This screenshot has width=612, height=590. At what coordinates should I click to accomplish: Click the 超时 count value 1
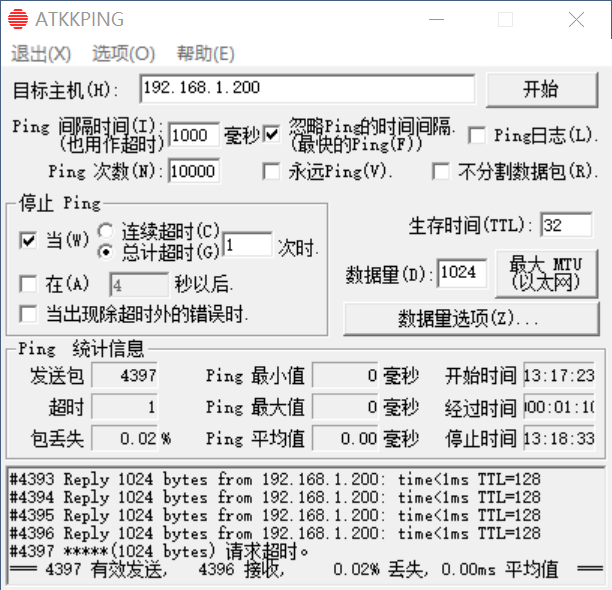coord(125,407)
